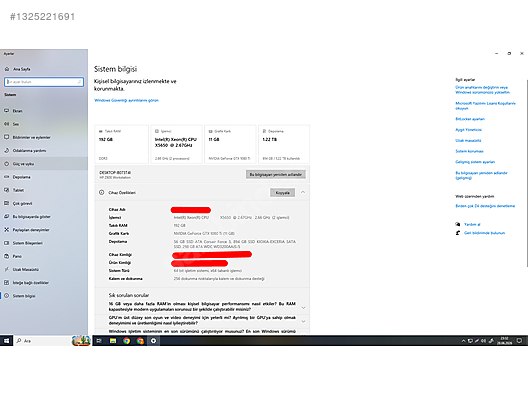This screenshot has width=528, height=396.
Task: Open Gelişmiş sistem ayarları link
Action: click(475, 162)
